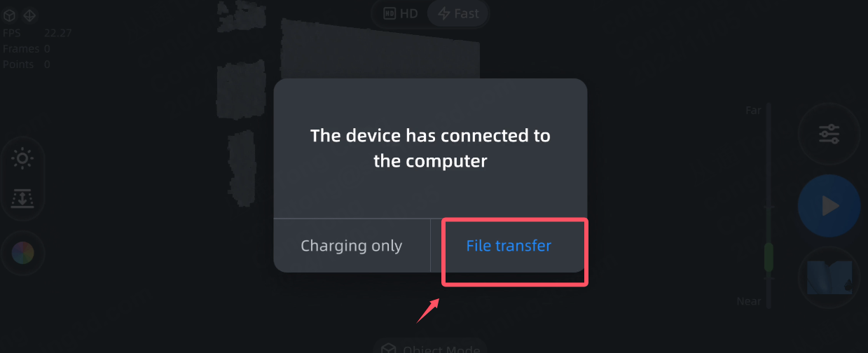Click the base plane download-arrow icon

click(22, 198)
